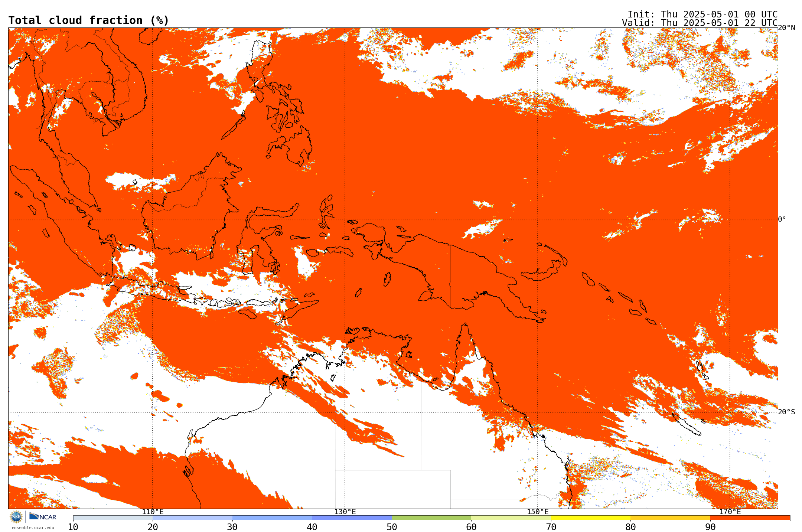Viewport: 802px width, 532px height.
Task: Click the colorbar label '80'
Action: [630, 527]
